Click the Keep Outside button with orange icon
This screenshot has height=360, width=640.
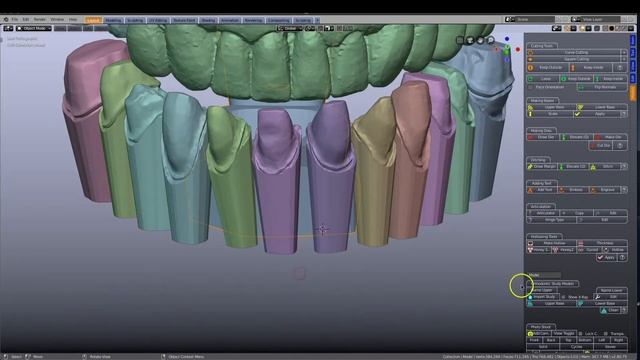[x=548, y=68]
